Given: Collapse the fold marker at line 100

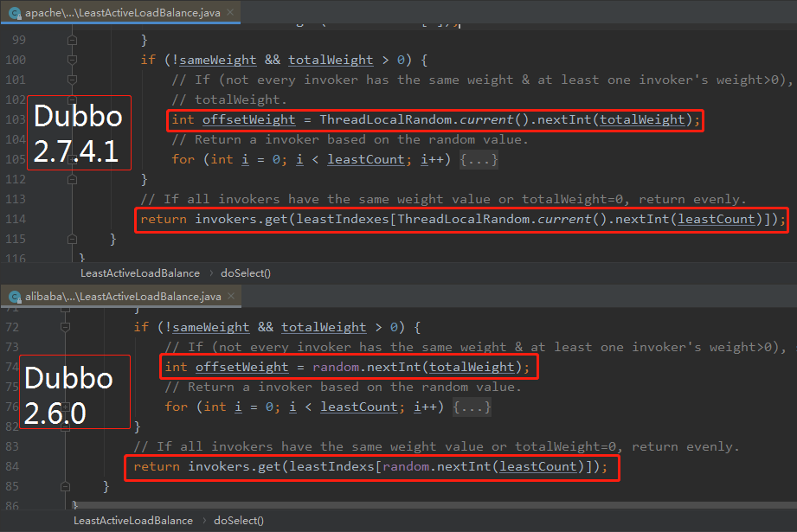Looking at the screenshot, I should tap(72, 60).
